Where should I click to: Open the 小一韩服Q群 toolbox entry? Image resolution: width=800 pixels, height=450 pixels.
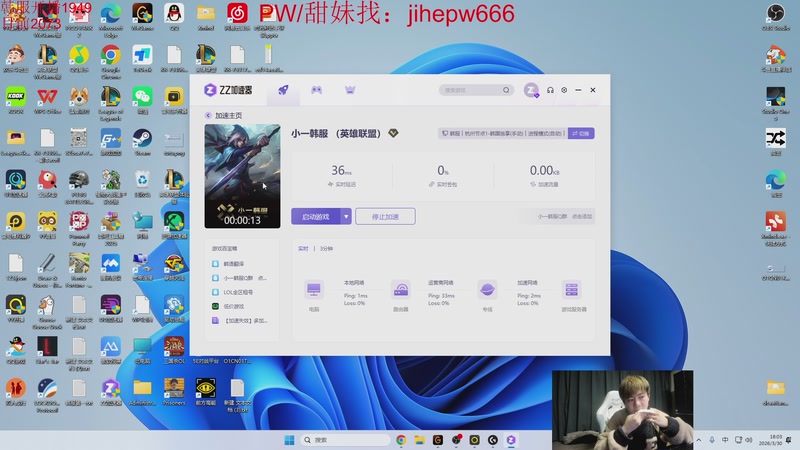click(x=239, y=278)
